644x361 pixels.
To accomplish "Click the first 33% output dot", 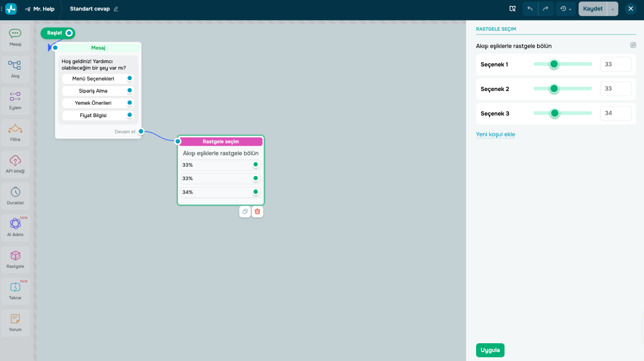I will [255, 165].
